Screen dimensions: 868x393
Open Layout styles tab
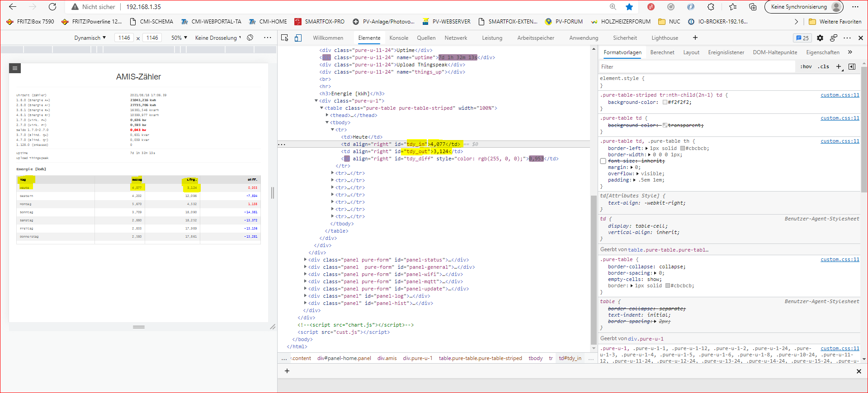(691, 52)
